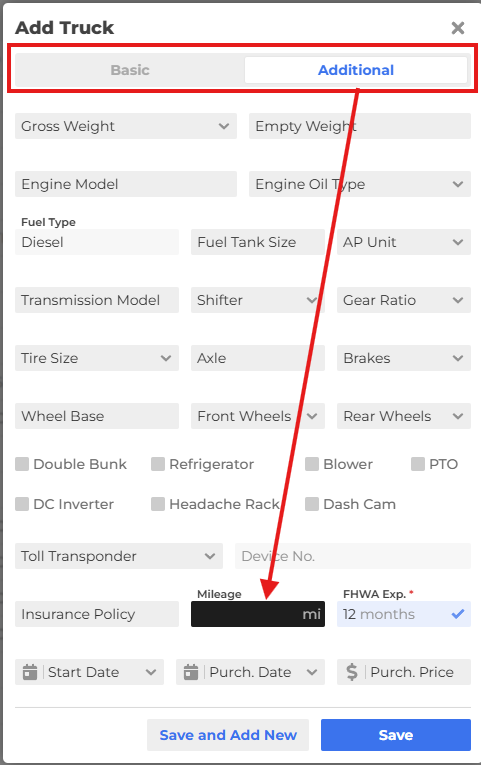Click the dollar sign icon by Purch. Price
This screenshot has width=481, height=765.
[352, 672]
